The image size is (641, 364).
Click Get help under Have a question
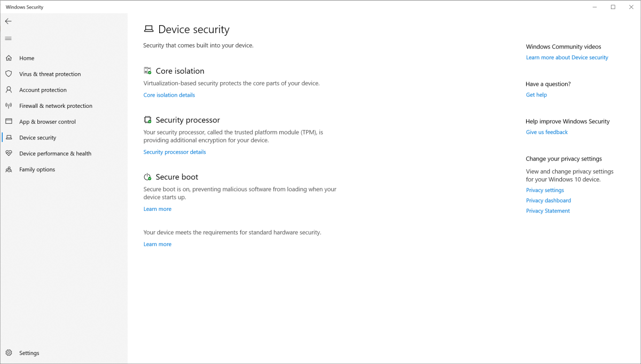pos(536,94)
